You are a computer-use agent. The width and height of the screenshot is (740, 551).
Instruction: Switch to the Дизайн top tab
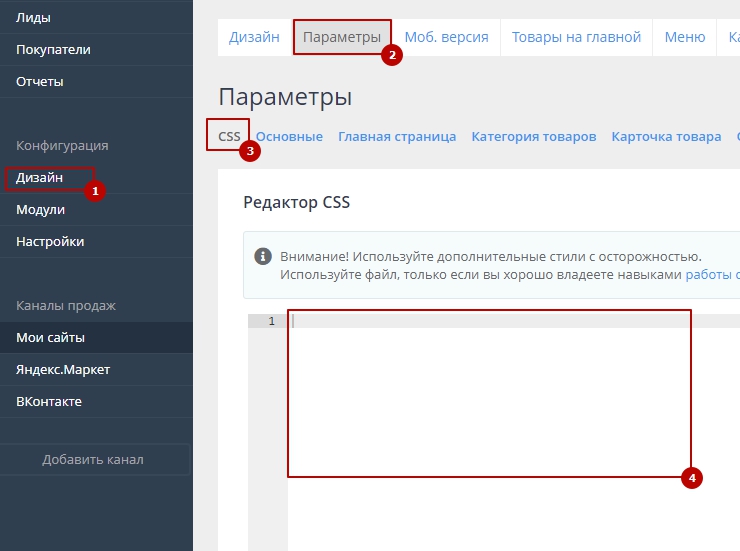pyautogui.click(x=254, y=37)
